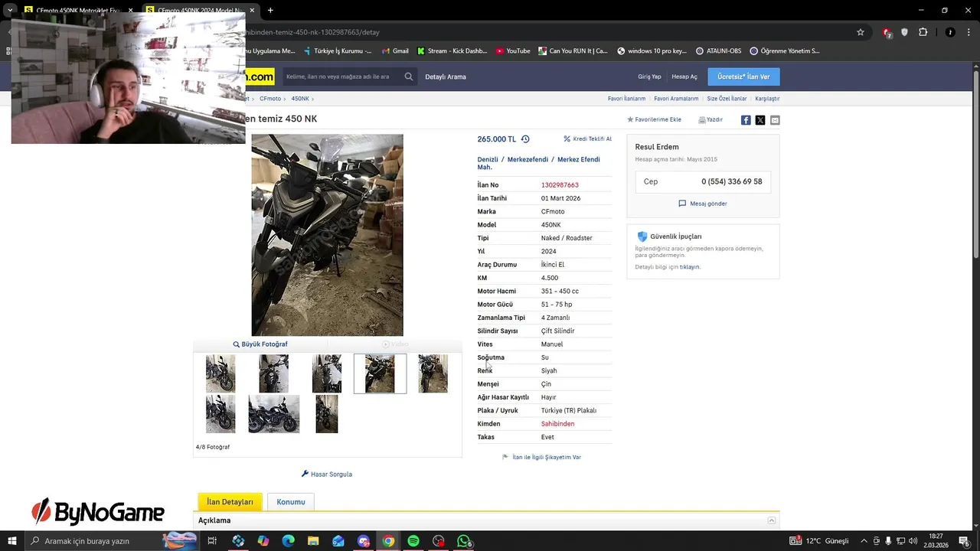Screen dimensions: 980x551
Task: Open Can You RUN It bookmark
Action: [573, 51]
